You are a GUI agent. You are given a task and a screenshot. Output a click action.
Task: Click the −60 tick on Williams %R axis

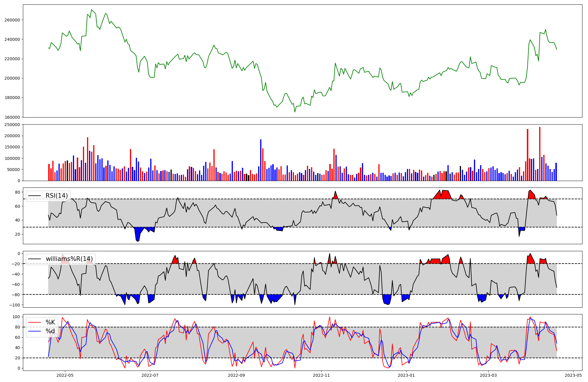[x=15, y=284]
